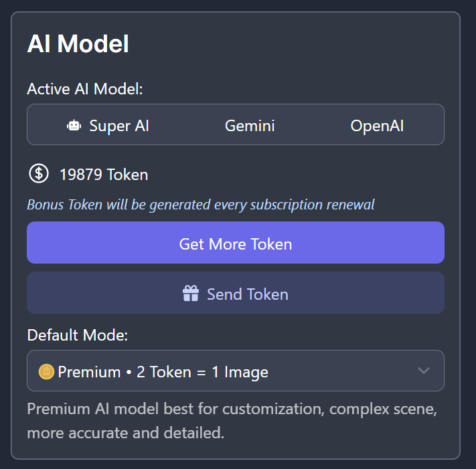Choose OpenAI as the active model
476x469 pixels.
(x=377, y=126)
